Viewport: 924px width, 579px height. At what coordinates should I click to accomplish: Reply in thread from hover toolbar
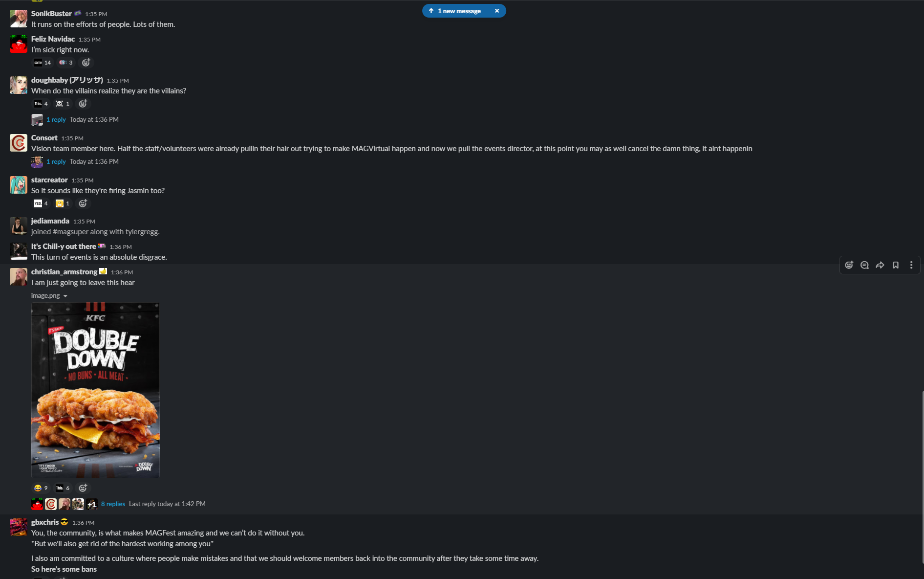click(864, 265)
